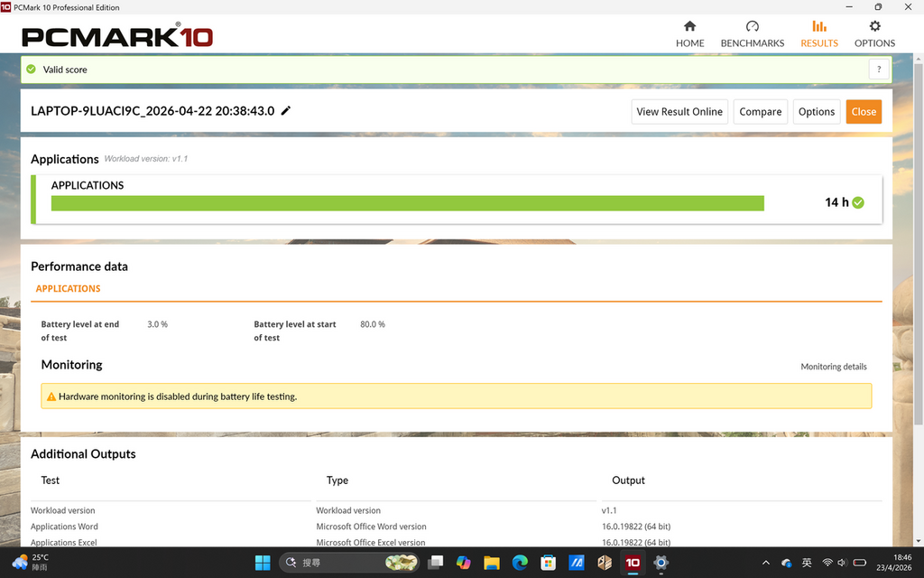
Task: Click the Applications Word row
Action: tap(456, 527)
